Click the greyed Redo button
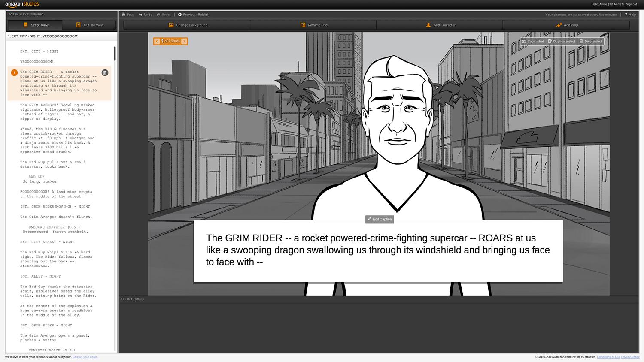644x362 pixels. tap(164, 15)
